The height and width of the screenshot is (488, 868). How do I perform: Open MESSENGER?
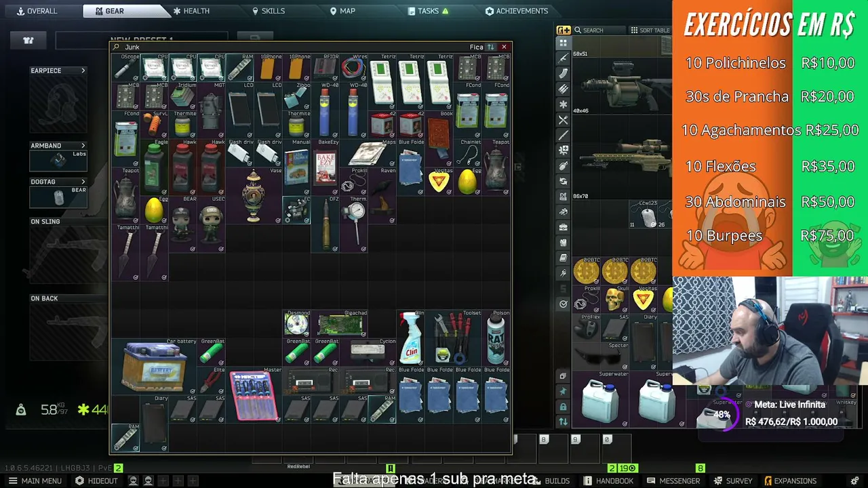(673, 481)
